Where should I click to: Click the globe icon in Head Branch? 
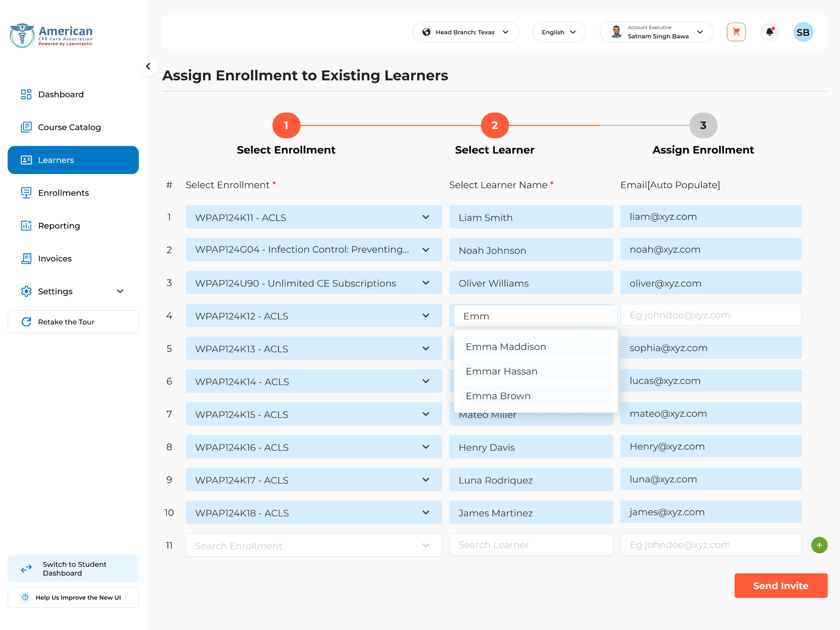[x=427, y=32]
